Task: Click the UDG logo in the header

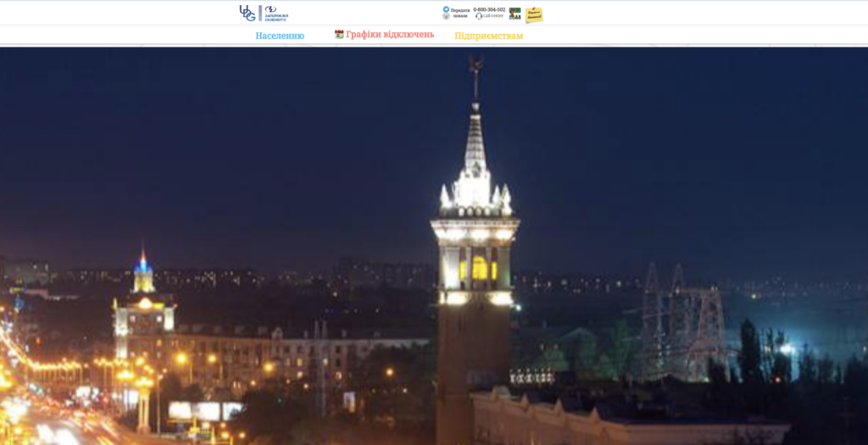Action: click(247, 13)
